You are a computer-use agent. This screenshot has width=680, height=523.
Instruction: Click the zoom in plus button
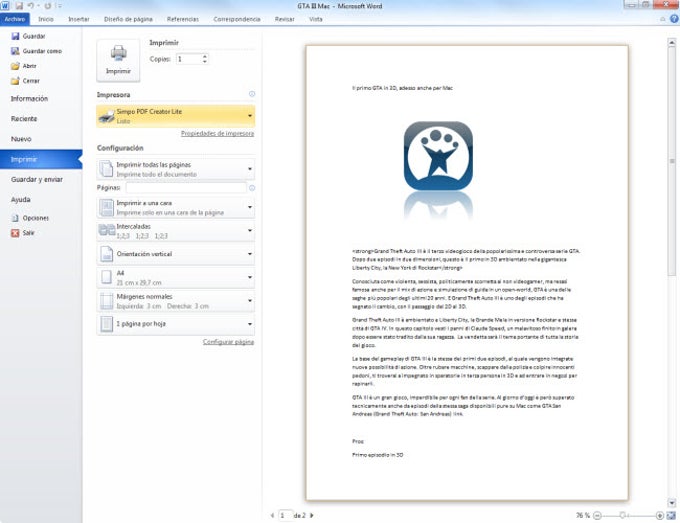tap(660, 516)
